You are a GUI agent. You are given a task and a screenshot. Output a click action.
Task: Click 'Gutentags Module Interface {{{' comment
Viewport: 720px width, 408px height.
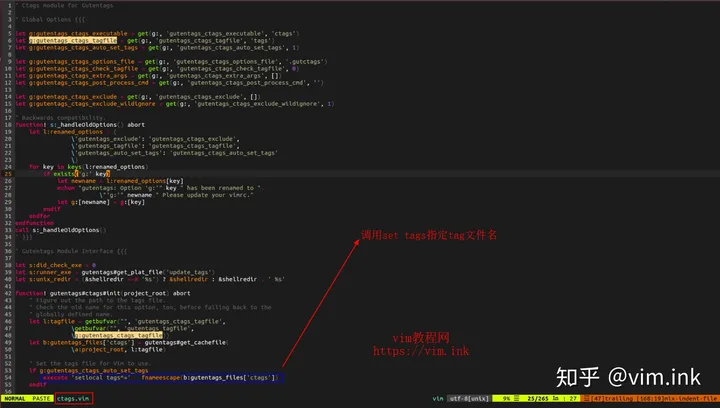(x=74, y=251)
